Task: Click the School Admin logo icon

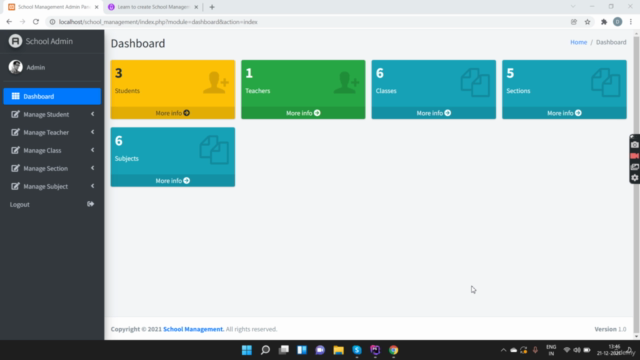Action: tap(15, 41)
